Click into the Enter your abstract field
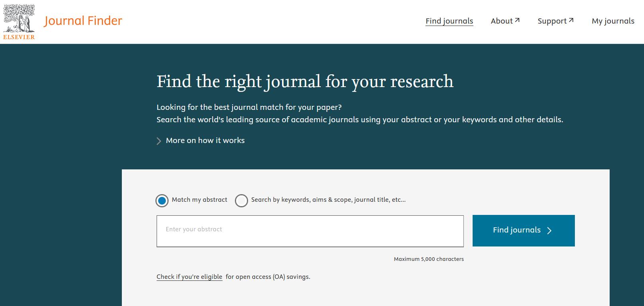 pyautogui.click(x=310, y=231)
